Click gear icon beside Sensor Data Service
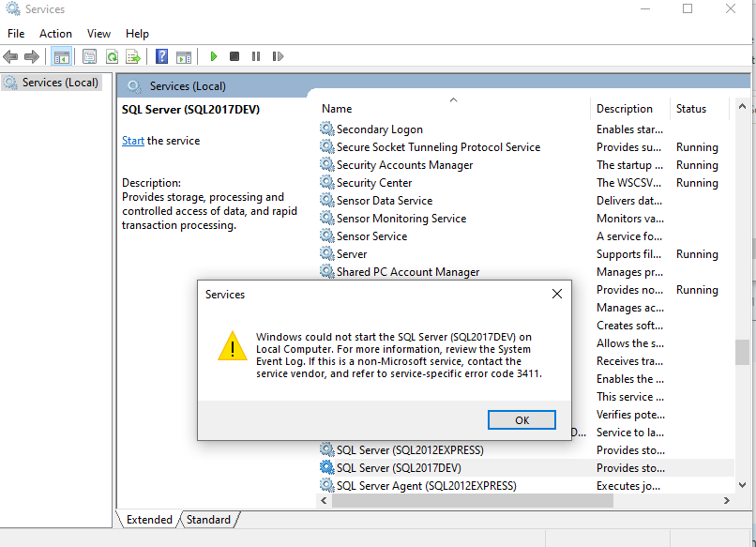This screenshot has height=547, width=756. (327, 200)
